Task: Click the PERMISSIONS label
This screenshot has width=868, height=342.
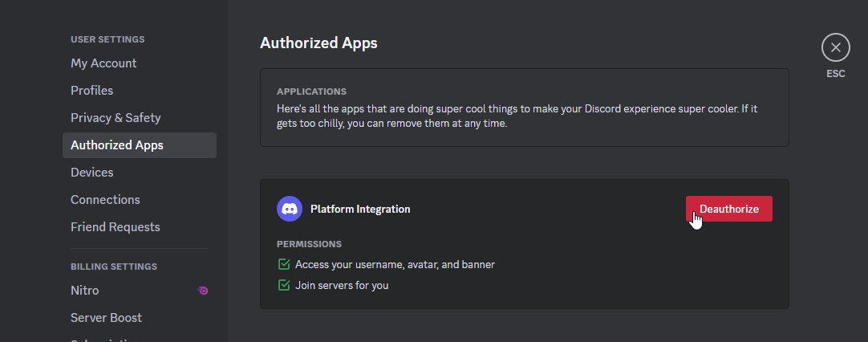Action: pyautogui.click(x=309, y=244)
